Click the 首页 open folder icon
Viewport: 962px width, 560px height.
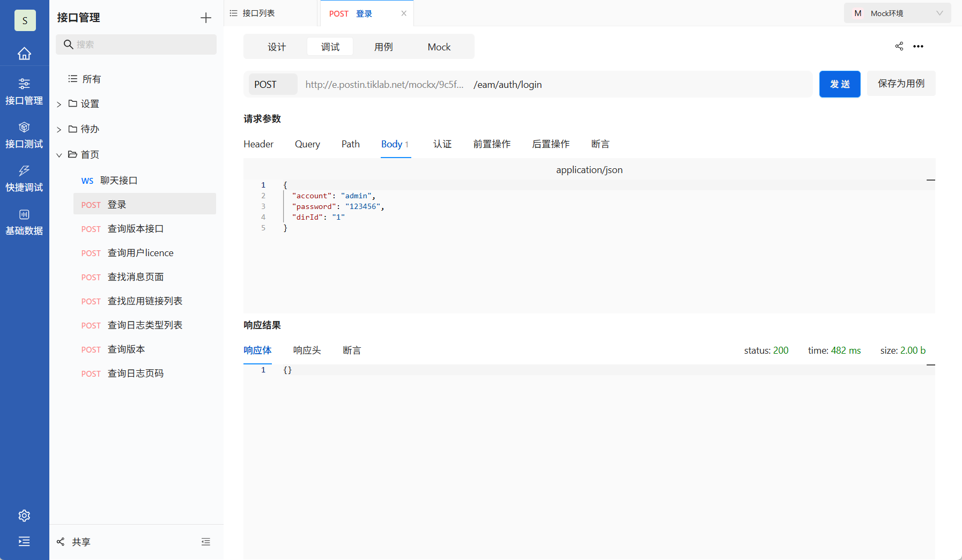tap(73, 154)
